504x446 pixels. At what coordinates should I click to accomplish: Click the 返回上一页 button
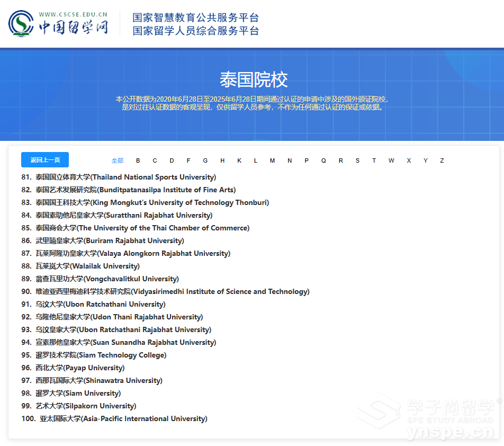[x=45, y=160]
